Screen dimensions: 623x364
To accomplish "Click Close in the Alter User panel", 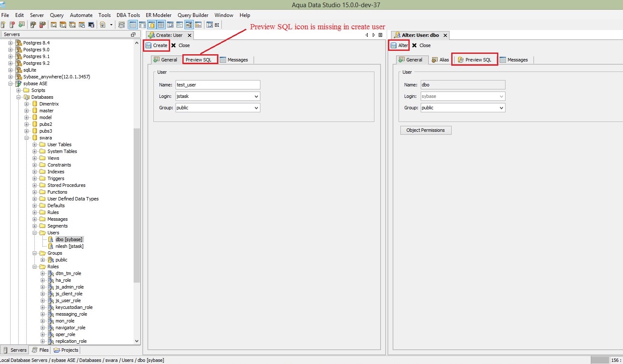I will [421, 45].
